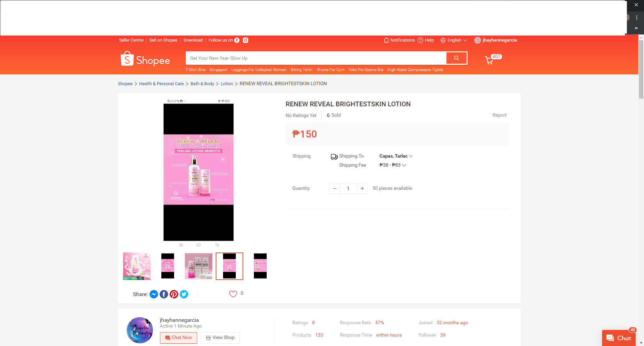This screenshot has width=644, height=346.
Task: Click seller Products count 133
Action: [319, 335]
